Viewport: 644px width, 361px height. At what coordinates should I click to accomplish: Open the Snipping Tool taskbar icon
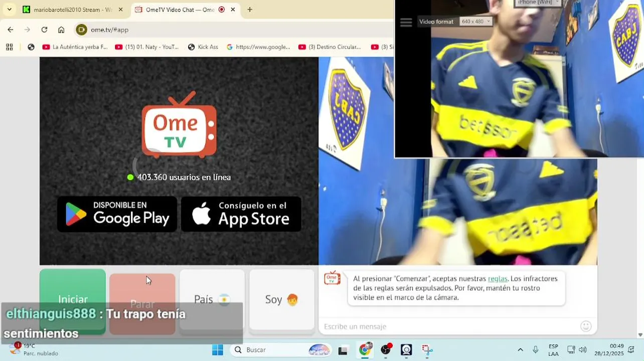point(427,349)
